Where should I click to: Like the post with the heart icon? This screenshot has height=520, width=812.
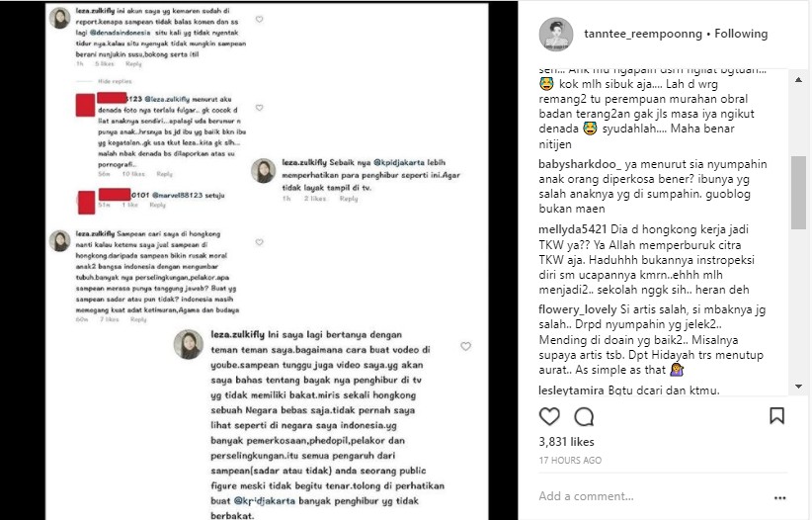(549, 416)
